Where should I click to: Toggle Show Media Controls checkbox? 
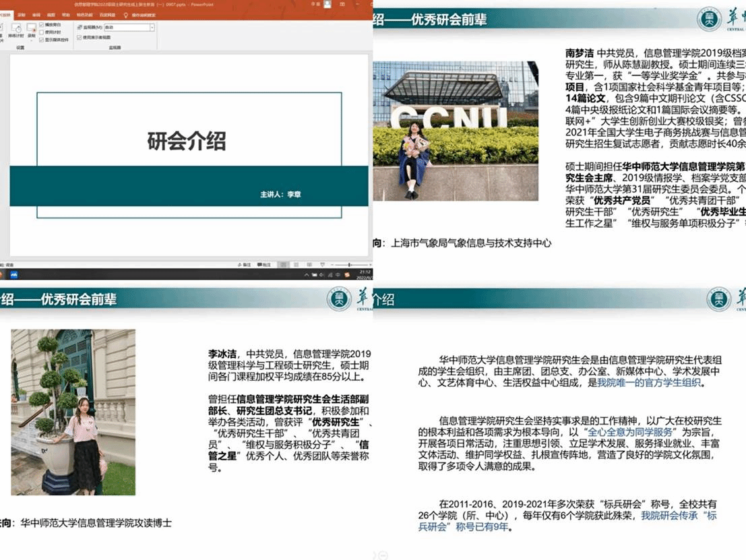point(42,40)
